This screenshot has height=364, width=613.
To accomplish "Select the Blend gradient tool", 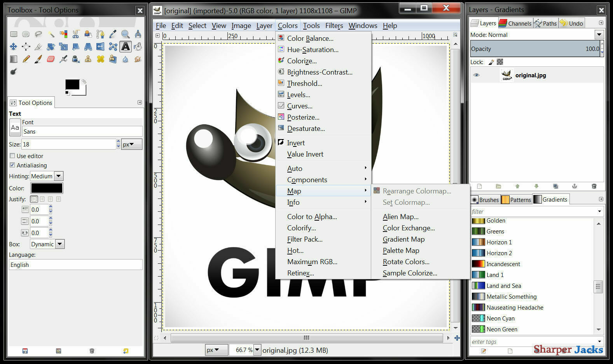I will [14, 59].
